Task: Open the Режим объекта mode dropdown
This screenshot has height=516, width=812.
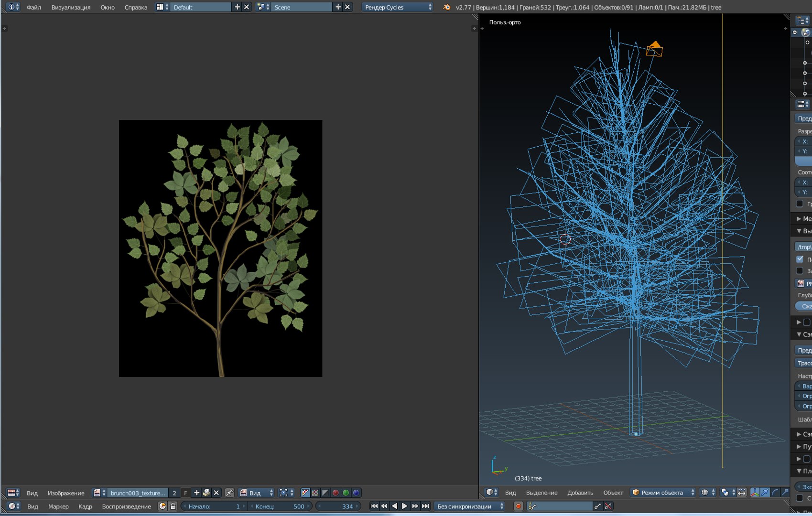Action: pyautogui.click(x=663, y=492)
